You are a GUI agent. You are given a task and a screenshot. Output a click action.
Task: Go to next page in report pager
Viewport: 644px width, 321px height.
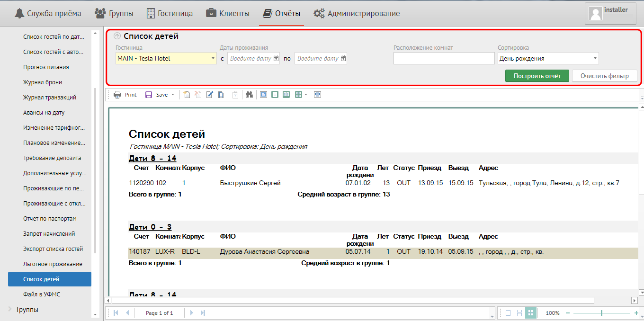pos(192,313)
